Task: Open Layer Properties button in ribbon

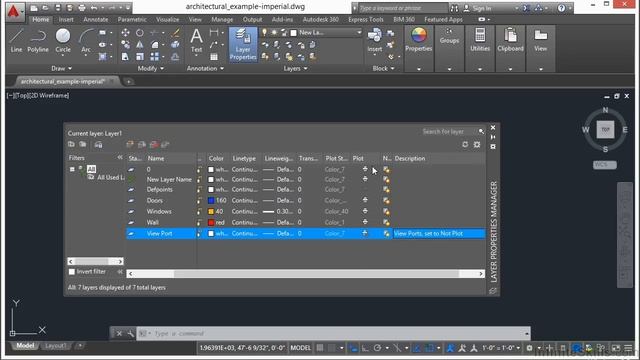Action: click(x=243, y=44)
